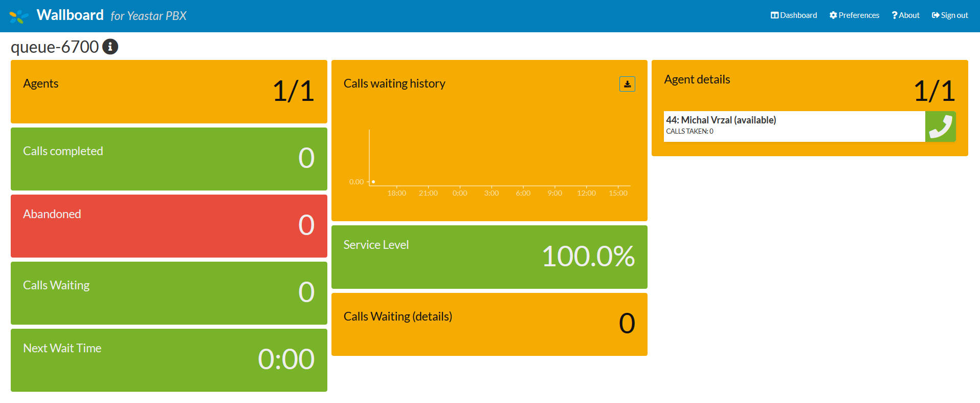Image resolution: width=980 pixels, height=403 pixels.
Task: Click the Wallboard title text
Action: [70, 15]
